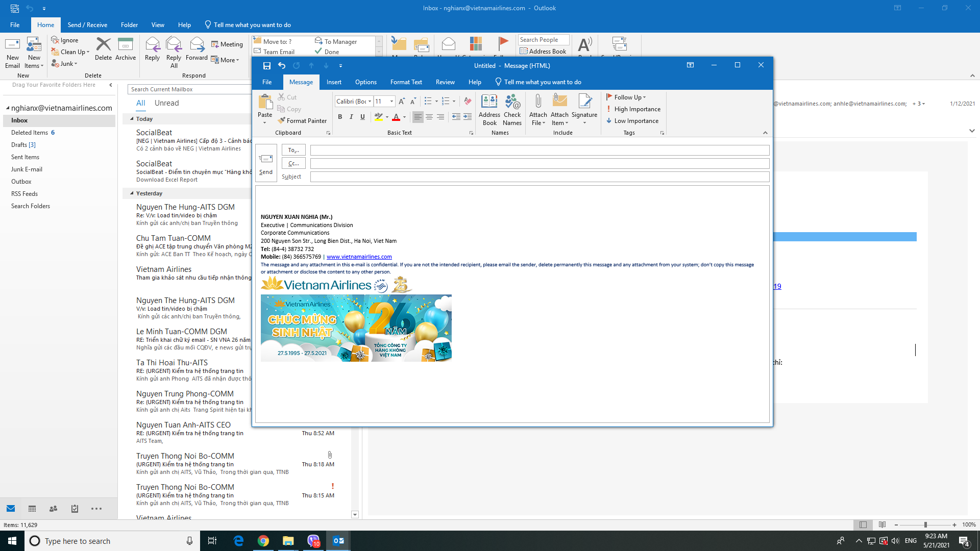
Task: Switch to Calendar view in navigation bar
Action: coord(32,509)
